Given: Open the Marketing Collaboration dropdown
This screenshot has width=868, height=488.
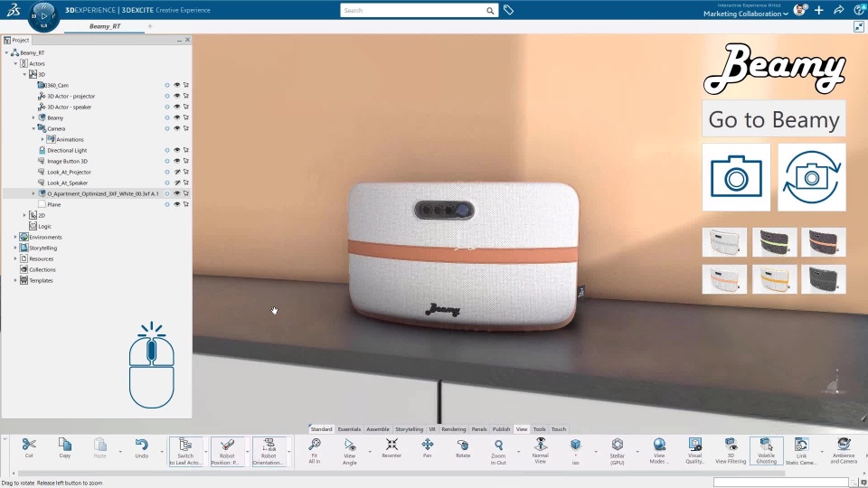Looking at the screenshot, I should coord(746,14).
